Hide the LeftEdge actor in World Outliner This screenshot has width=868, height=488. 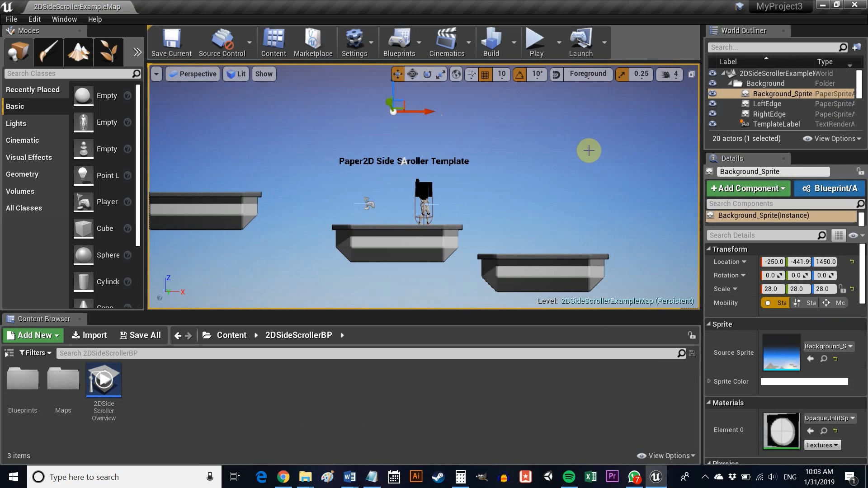[712, 103]
